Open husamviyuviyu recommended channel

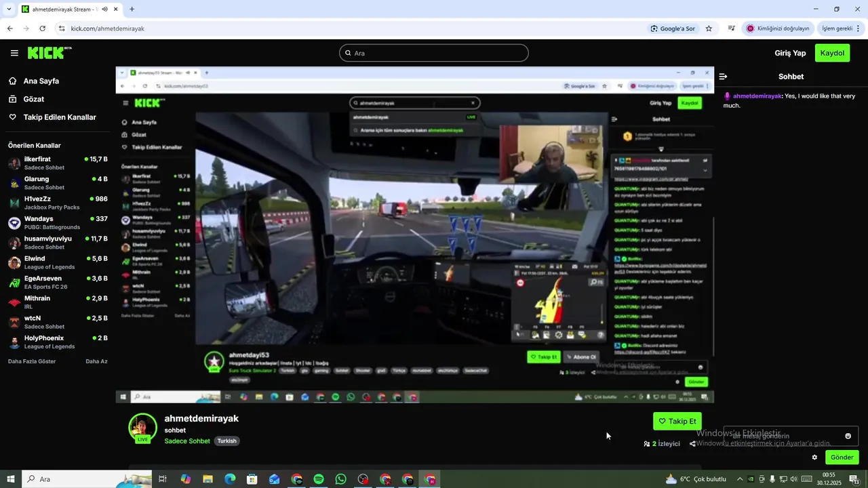click(58, 243)
